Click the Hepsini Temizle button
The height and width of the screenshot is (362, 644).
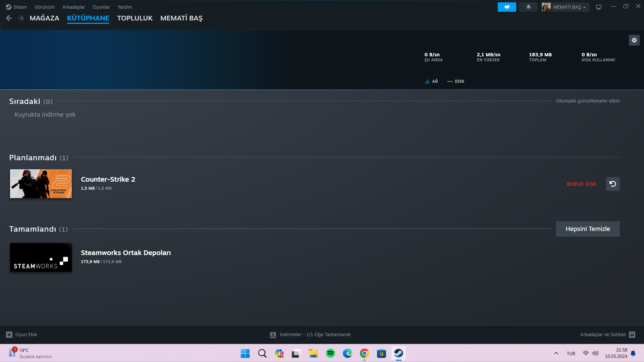point(588,229)
